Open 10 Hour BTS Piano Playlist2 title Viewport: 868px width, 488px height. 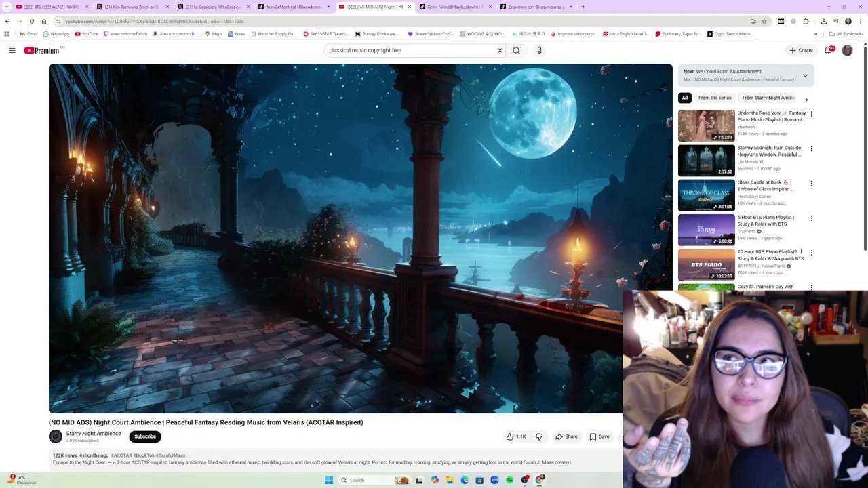point(770,255)
